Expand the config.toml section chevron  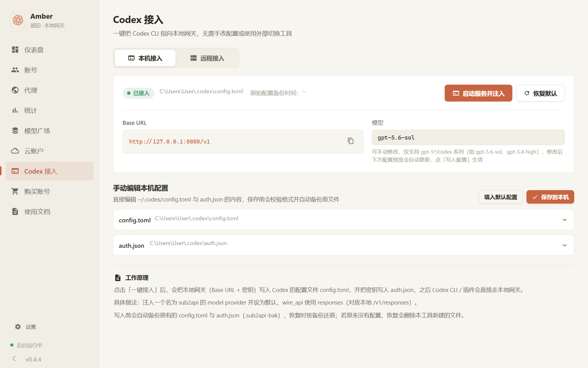tap(564, 220)
